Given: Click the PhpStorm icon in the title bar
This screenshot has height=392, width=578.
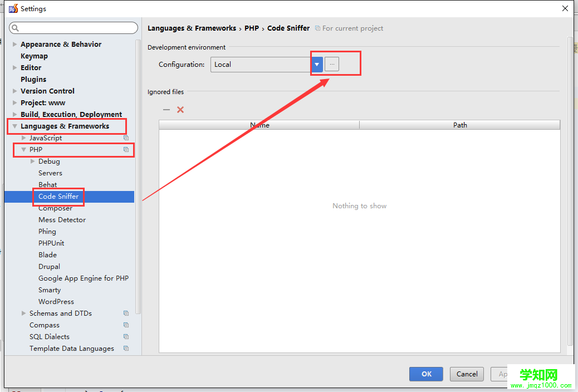Looking at the screenshot, I should tap(13, 8).
